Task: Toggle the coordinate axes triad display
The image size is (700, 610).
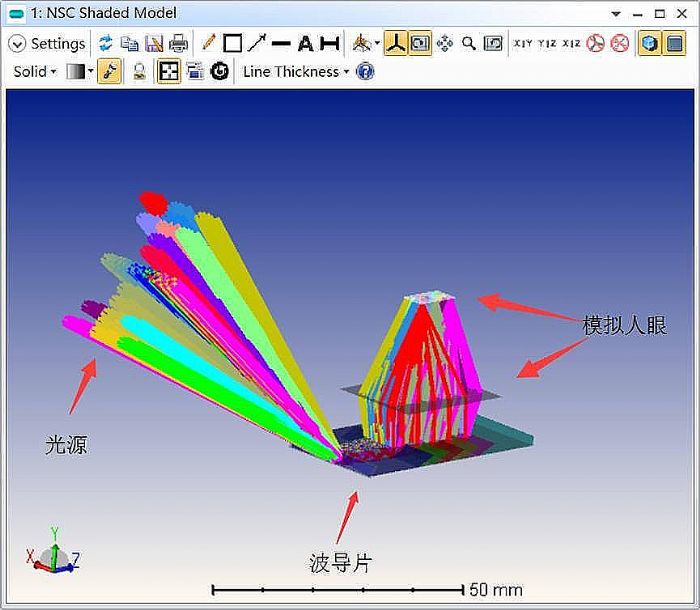Action: tap(395, 43)
